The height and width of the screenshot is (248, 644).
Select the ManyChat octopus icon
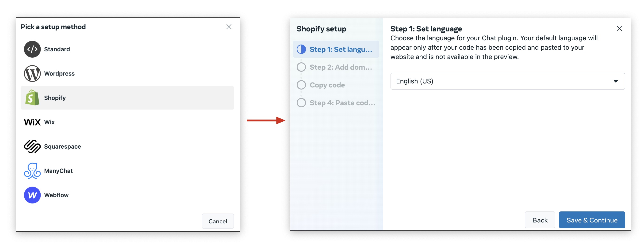32,171
